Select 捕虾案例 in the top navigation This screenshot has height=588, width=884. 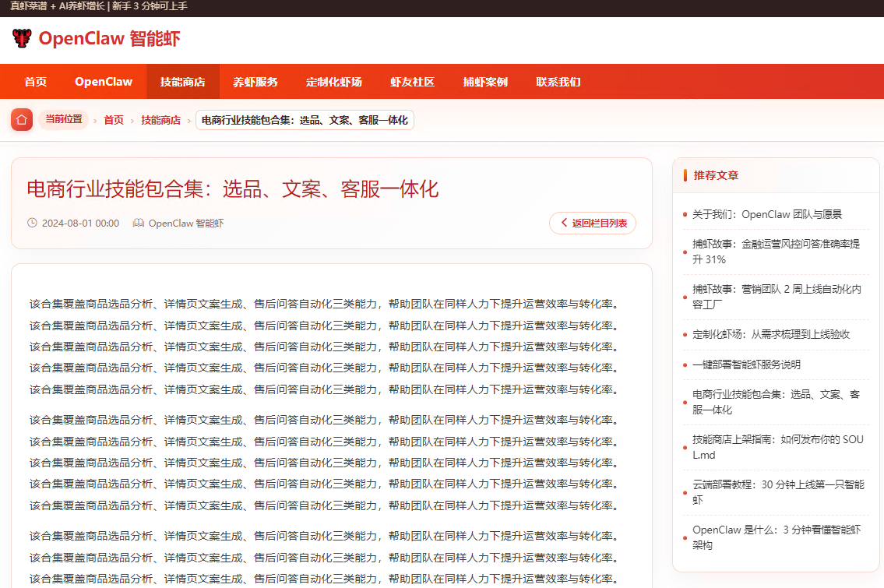(x=485, y=82)
